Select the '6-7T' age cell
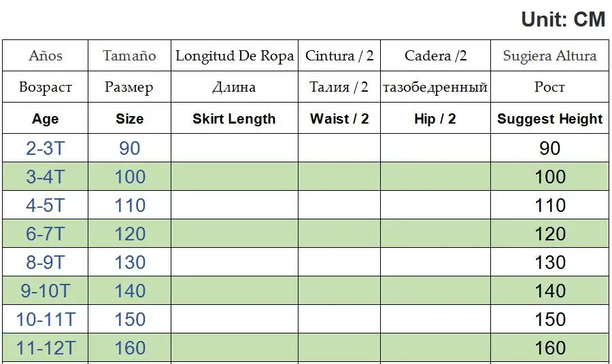This screenshot has width=612, height=364. (46, 234)
